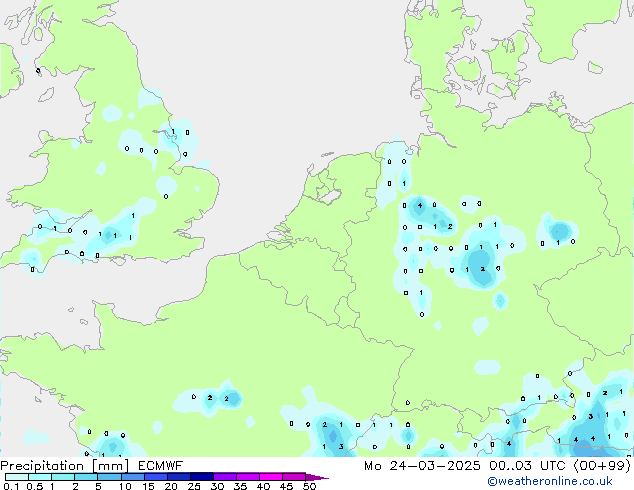Click the 'Mo 24-03-2025' date text

click(422, 466)
